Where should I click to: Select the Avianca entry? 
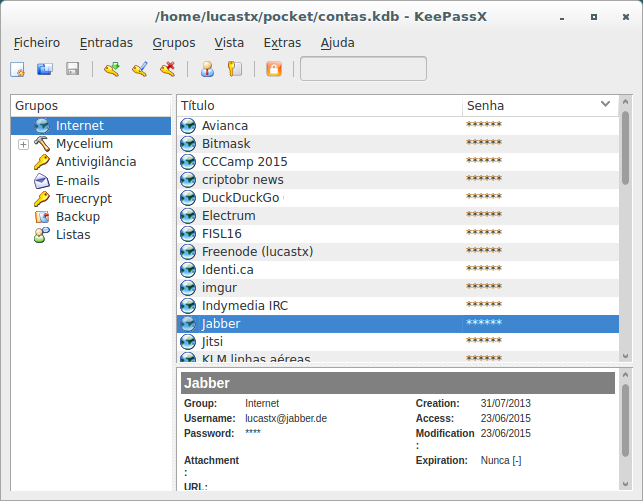(x=398, y=125)
